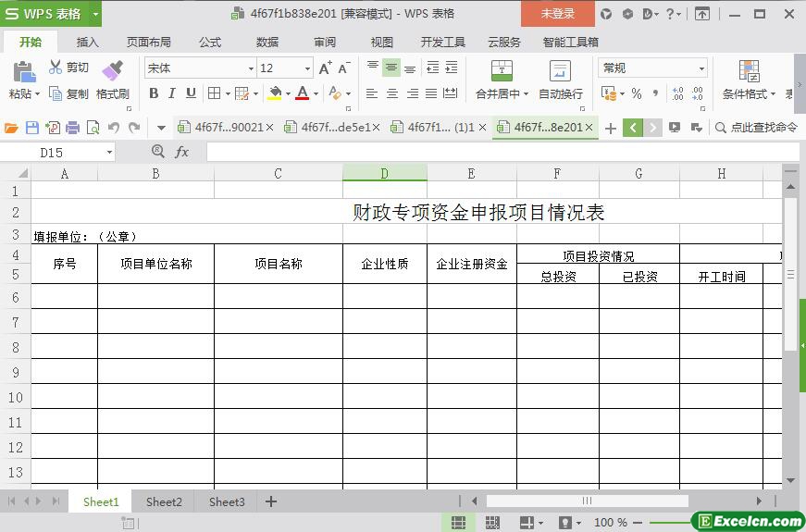Click the 未登录 login button
The height and width of the screenshot is (532, 806).
(x=557, y=14)
